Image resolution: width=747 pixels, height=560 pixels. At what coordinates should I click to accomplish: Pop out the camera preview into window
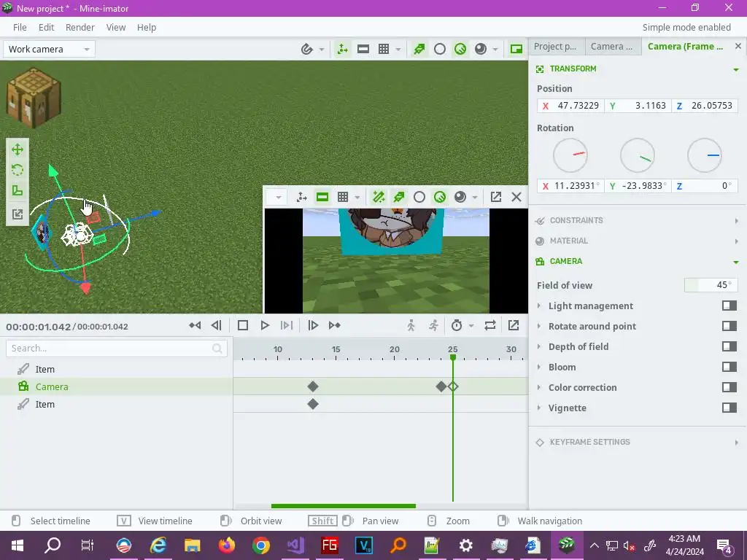(496, 197)
